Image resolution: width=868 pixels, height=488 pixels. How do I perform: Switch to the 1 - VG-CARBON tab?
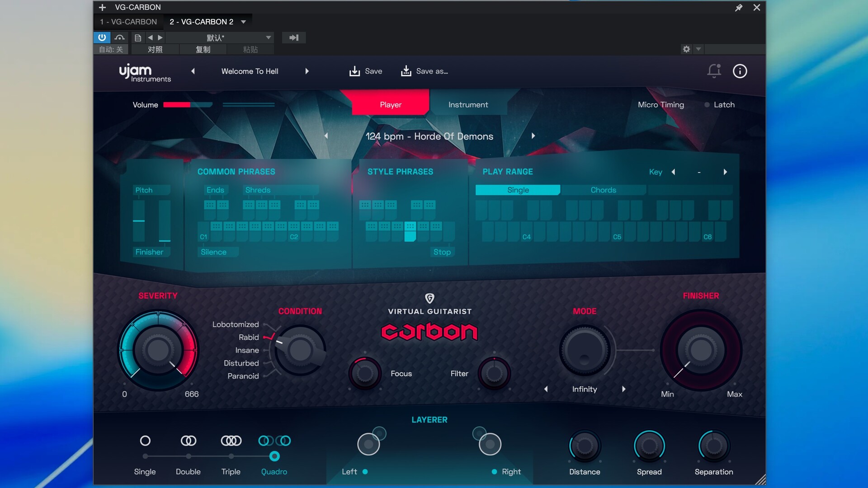point(128,22)
